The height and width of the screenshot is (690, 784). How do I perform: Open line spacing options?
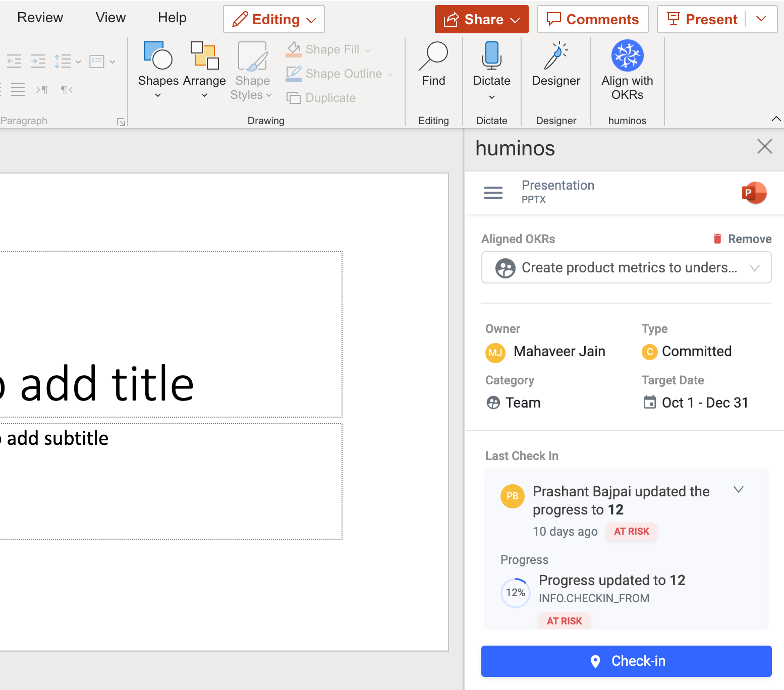(x=67, y=62)
